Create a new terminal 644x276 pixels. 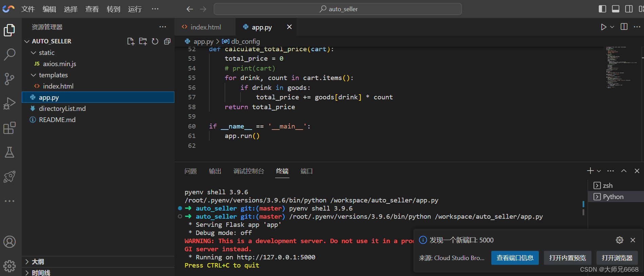[590, 171]
